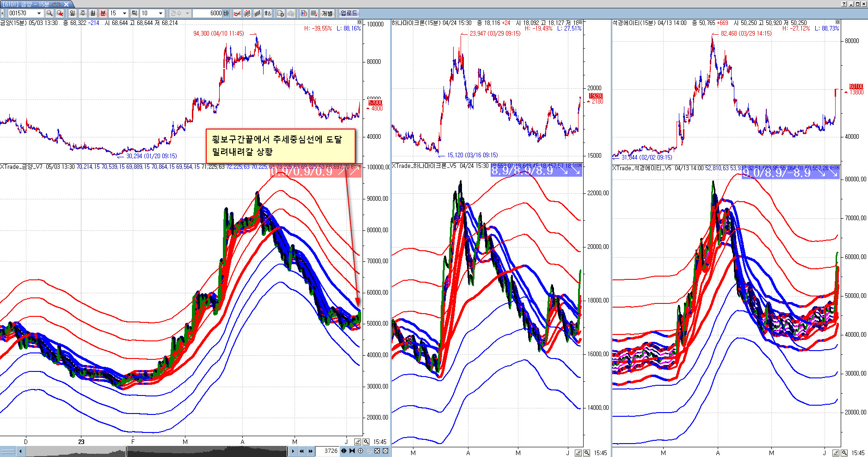Image resolution: width=868 pixels, height=457 pixels.
Task: Click the 업로드 button
Action: pos(349,13)
